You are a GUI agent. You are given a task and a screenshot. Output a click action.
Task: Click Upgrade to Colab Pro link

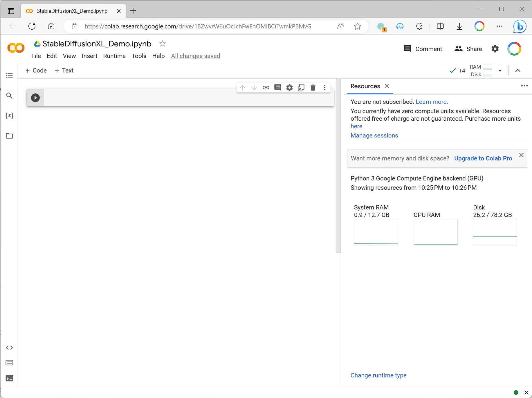click(483, 158)
